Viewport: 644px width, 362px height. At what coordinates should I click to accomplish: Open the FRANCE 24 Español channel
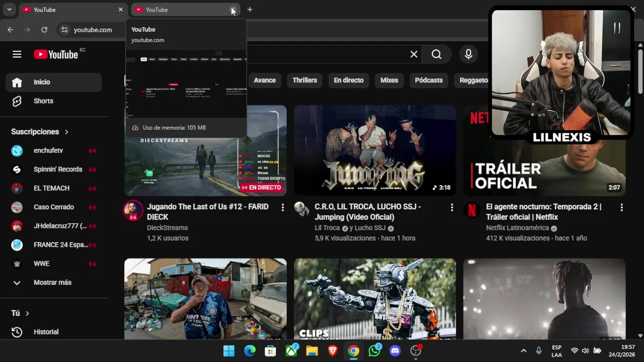[54, 245]
